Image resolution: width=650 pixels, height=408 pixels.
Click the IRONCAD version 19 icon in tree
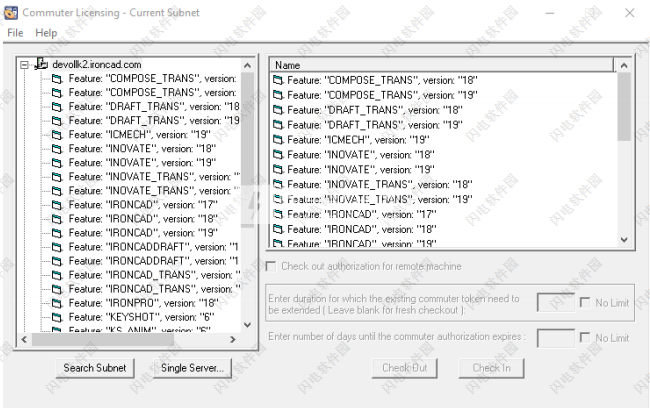click(x=57, y=233)
